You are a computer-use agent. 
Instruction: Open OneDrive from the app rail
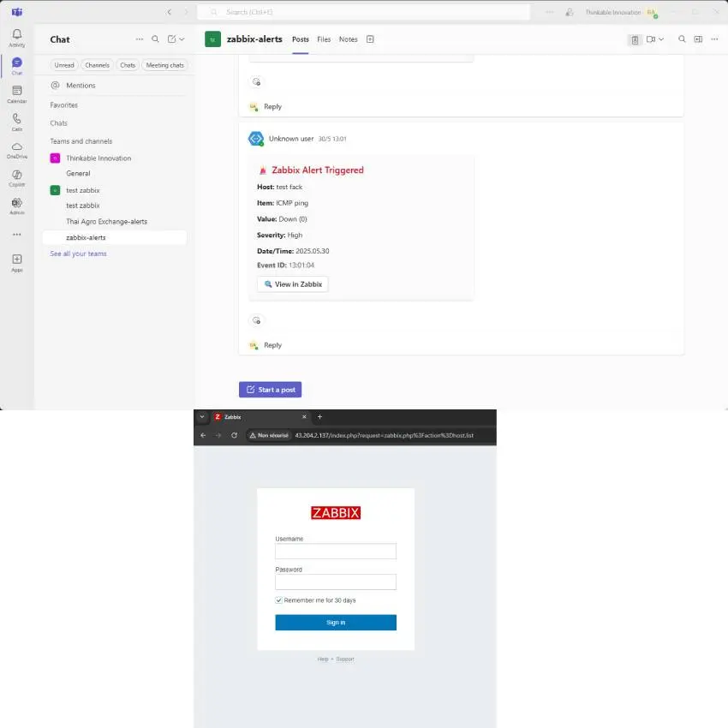pyautogui.click(x=16, y=148)
